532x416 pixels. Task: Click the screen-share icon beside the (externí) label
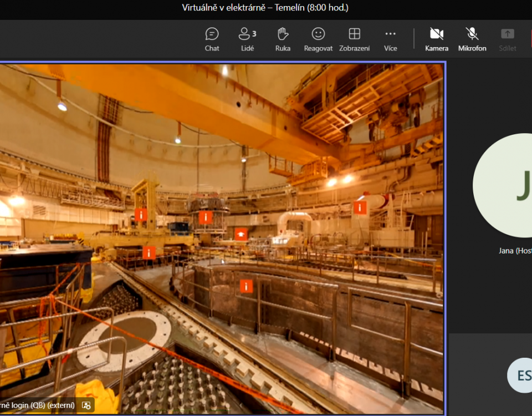pos(86,405)
